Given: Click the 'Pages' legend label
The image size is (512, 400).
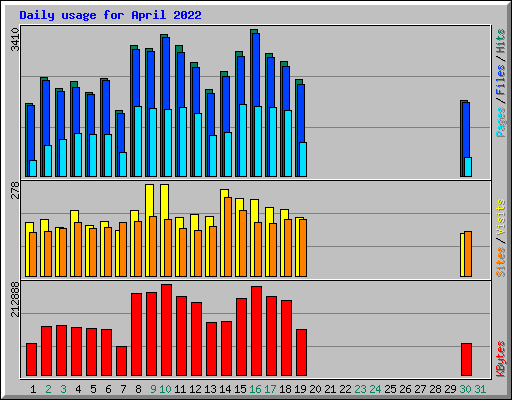Looking at the screenshot, I should tap(501, 122).
